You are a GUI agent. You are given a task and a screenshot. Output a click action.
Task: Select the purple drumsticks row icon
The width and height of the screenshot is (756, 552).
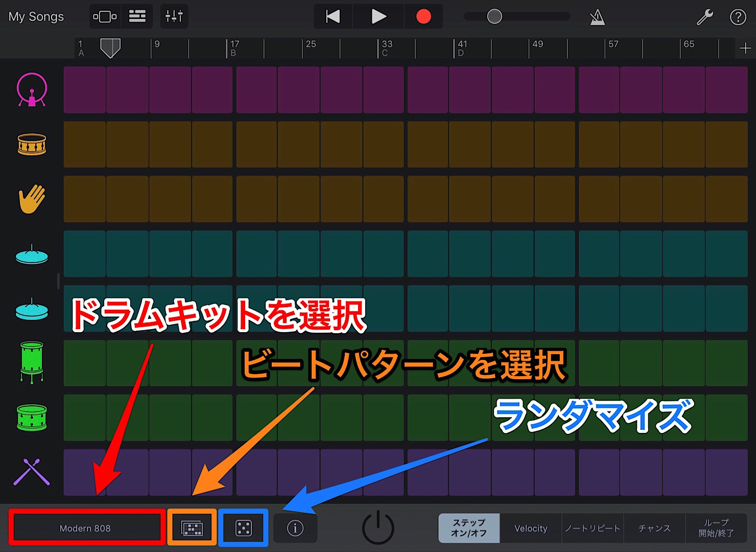coord(32,472)
